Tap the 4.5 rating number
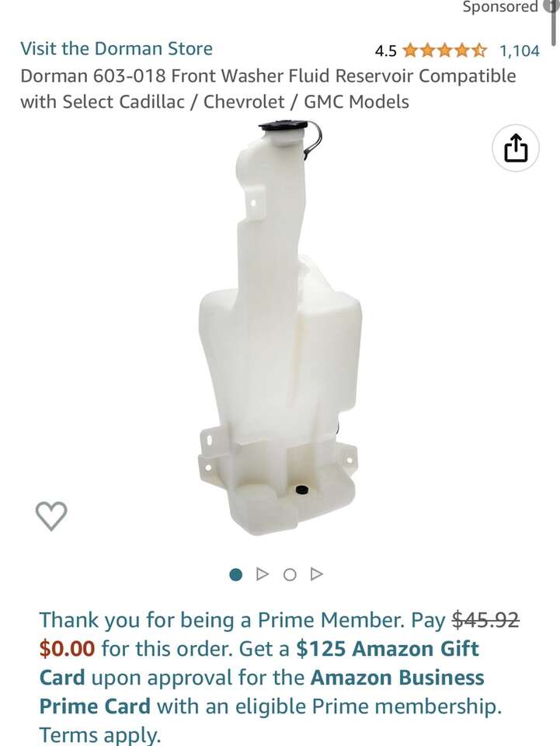 pos(385,51)
